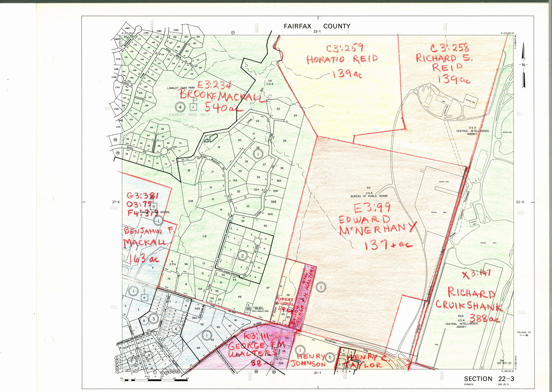Click the 21-4 adjoining sheet label
Viewport: 552px width, 392px height.
point(116,202)
